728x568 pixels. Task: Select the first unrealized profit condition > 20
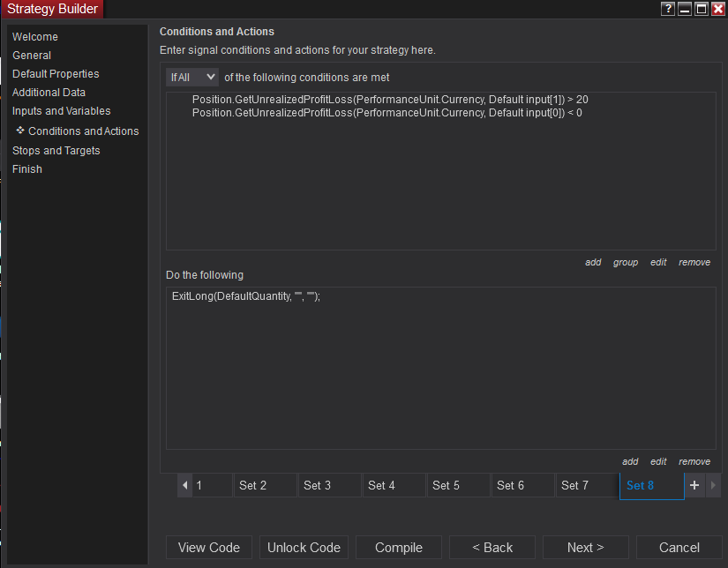[x=390, y=100]
